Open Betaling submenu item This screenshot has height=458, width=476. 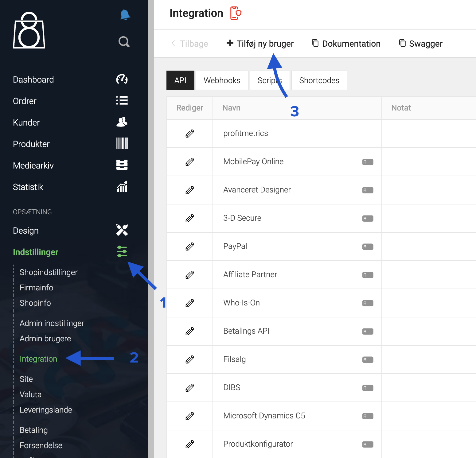point(33,430)
